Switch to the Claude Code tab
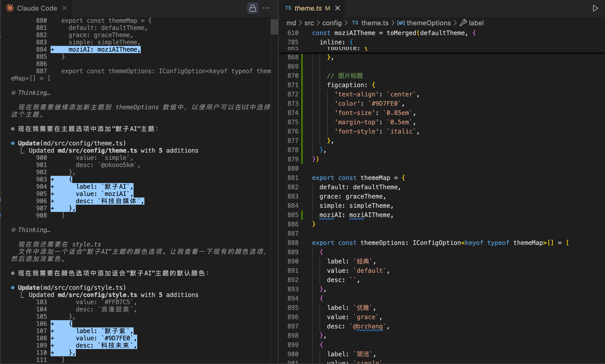The width and height of the screenshot is (605, 364). point(37,8)
